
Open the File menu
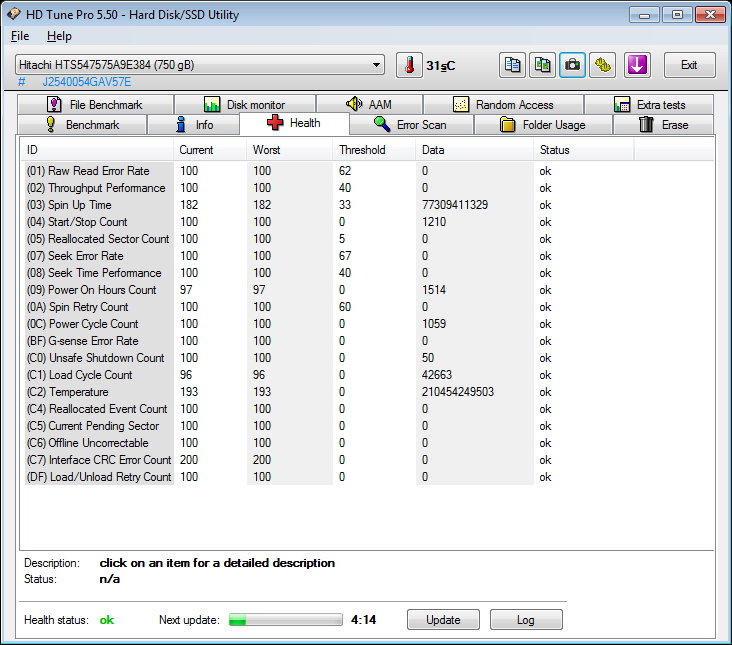click(20, 36)
